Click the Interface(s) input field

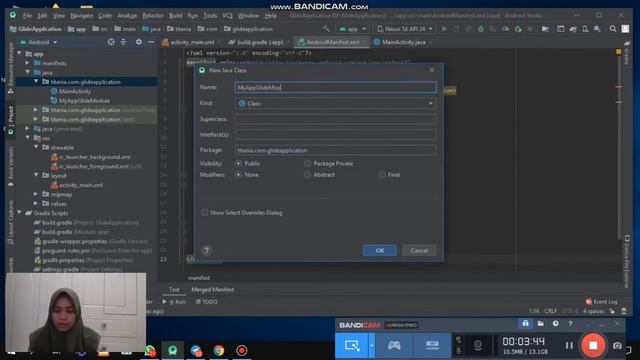tap(335, 134)
